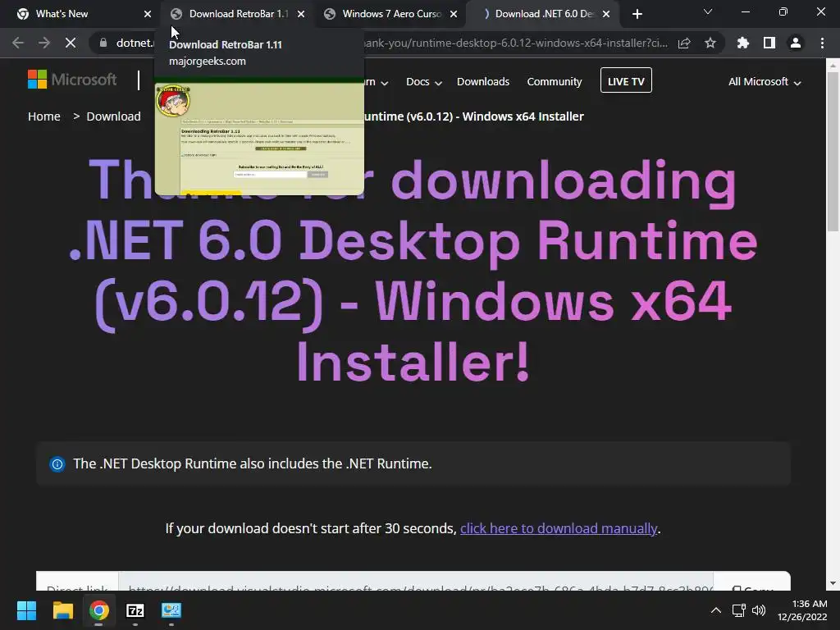This screenshot has height=630, width=840.
Task: Open File Explorer from the taskbar
Action: point(62,610)
